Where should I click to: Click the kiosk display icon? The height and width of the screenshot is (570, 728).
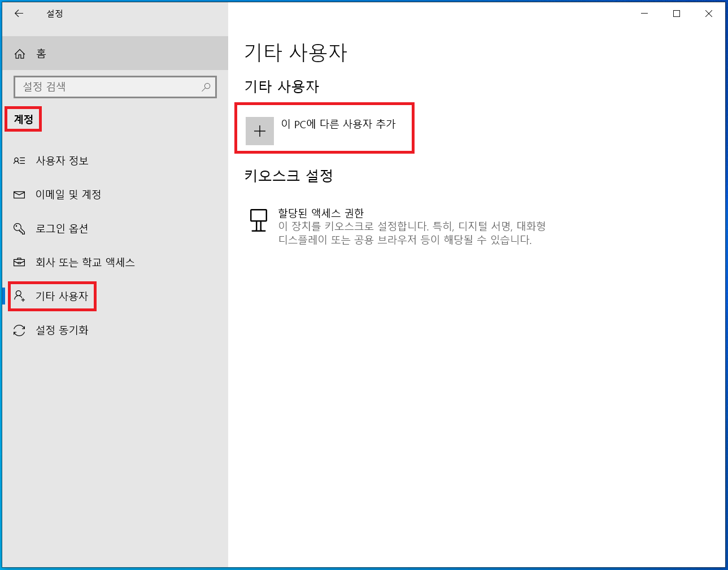(x=259, y=220)
